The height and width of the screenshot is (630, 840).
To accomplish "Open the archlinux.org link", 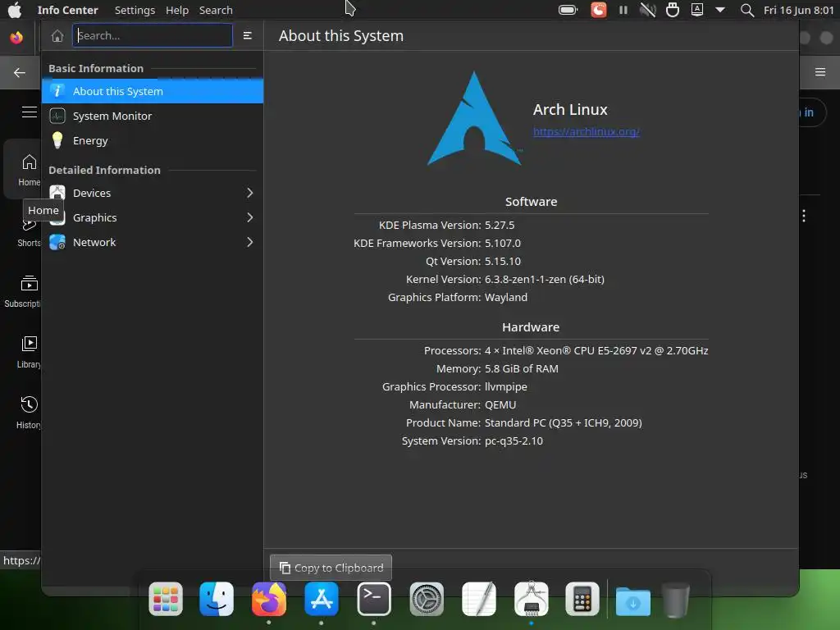I will 586,132.
